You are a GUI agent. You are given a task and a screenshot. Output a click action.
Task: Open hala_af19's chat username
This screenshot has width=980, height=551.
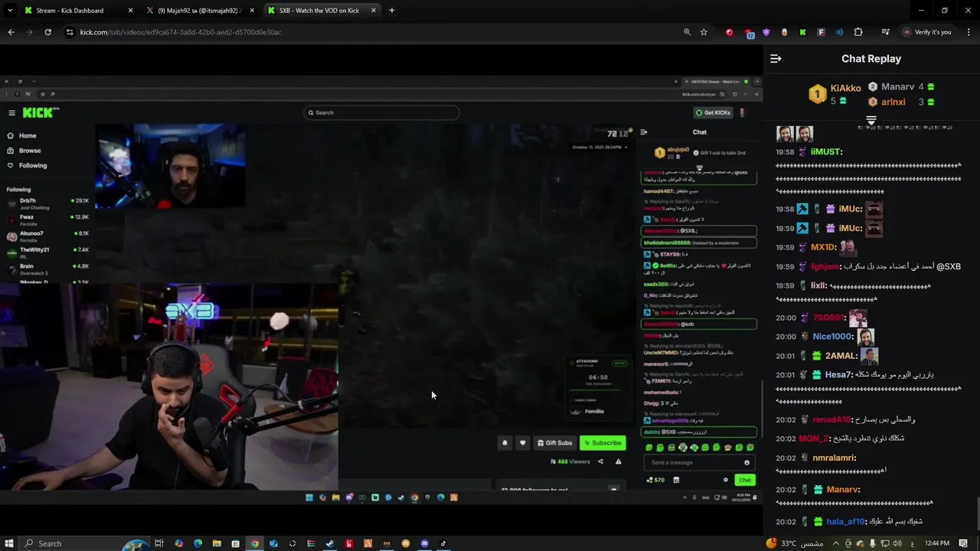[x=846, y=522]
